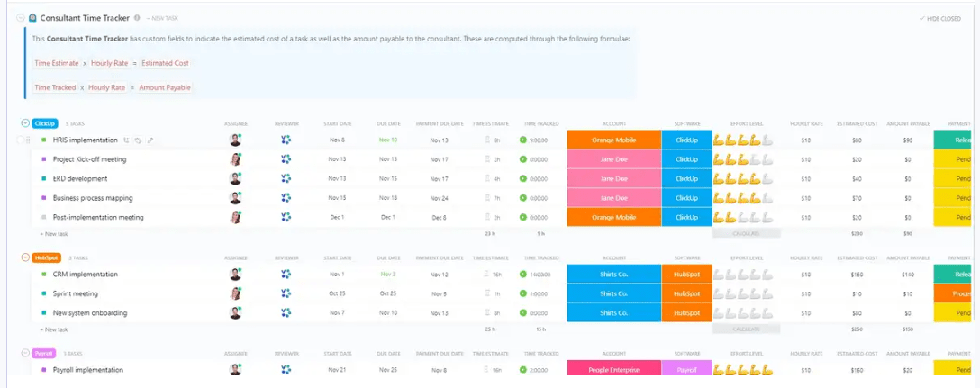The height and width of the screenshot is (388, 980).
Task: Rename HRIS implementation with pencil icon
Action: (x=150, y=140)
